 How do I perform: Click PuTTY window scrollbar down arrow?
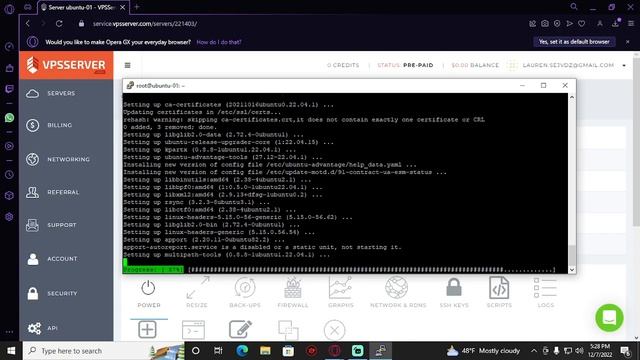coord(572,270)
